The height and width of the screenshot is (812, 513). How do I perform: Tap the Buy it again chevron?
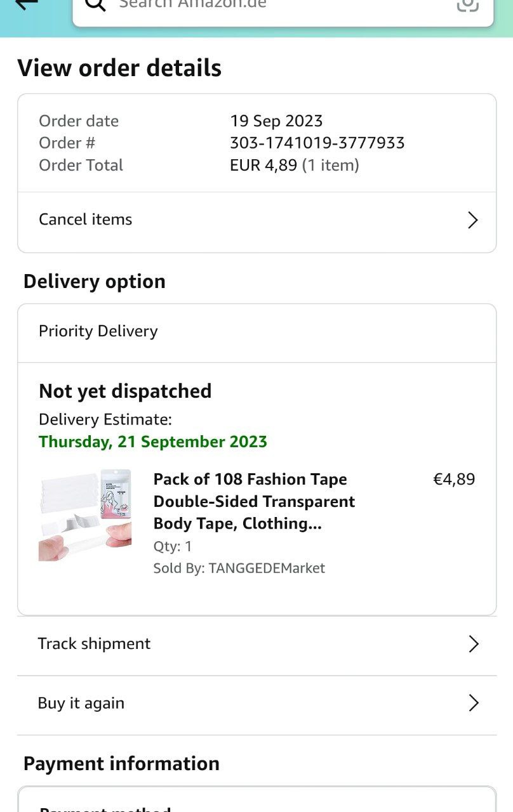[x=473, y=703]
